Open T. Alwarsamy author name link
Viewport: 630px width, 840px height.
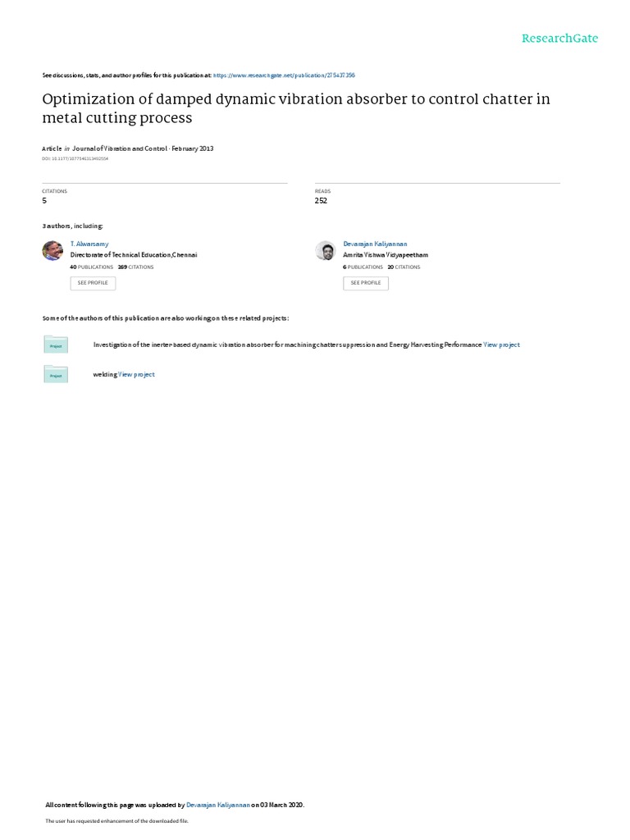click(89, 244)
